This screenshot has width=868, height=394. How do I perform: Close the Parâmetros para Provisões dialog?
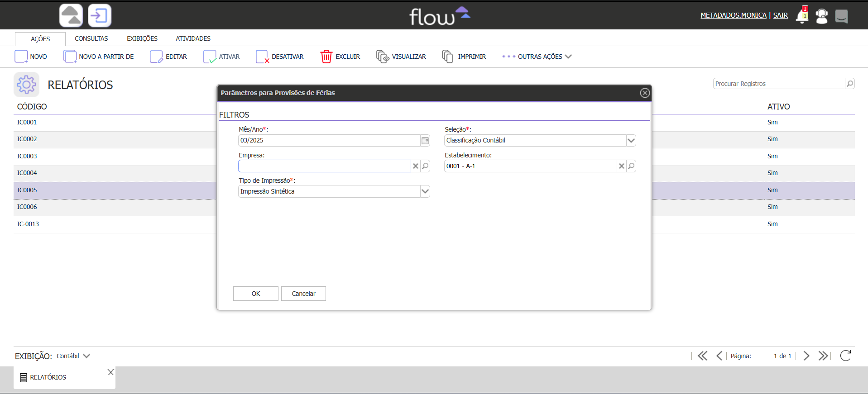tap(645, 93)
